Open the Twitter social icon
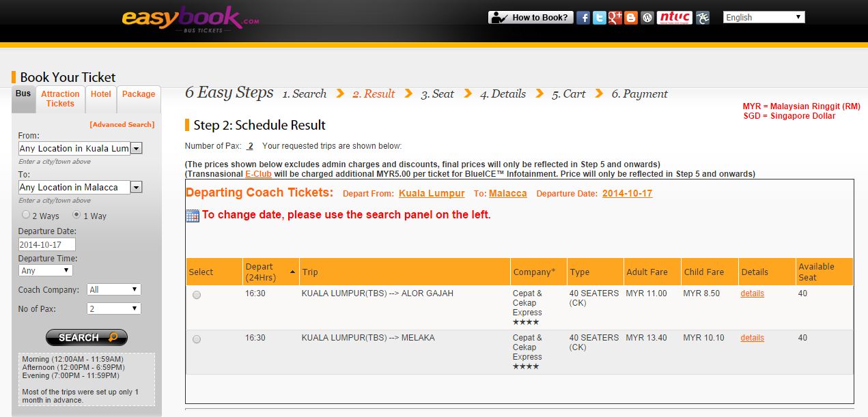This screenshot has width=868, height=417. point(599,18)
